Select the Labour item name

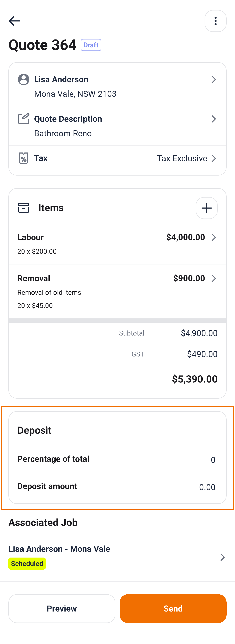[x=31, y=237]
